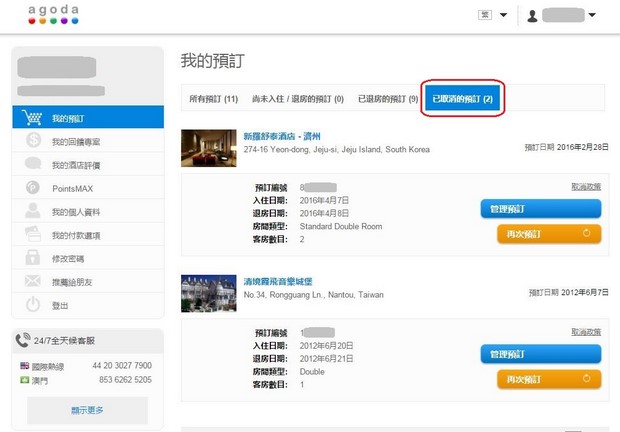Switch to 尚未入住 / 退房的預訂 (0) tab
The image size is (620, 432).
click(298, 99)
